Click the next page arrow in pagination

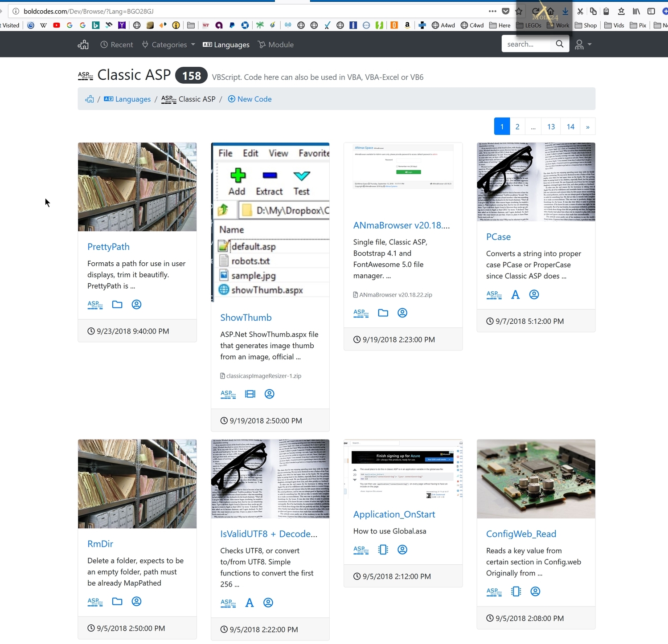[x=587, y=126]
